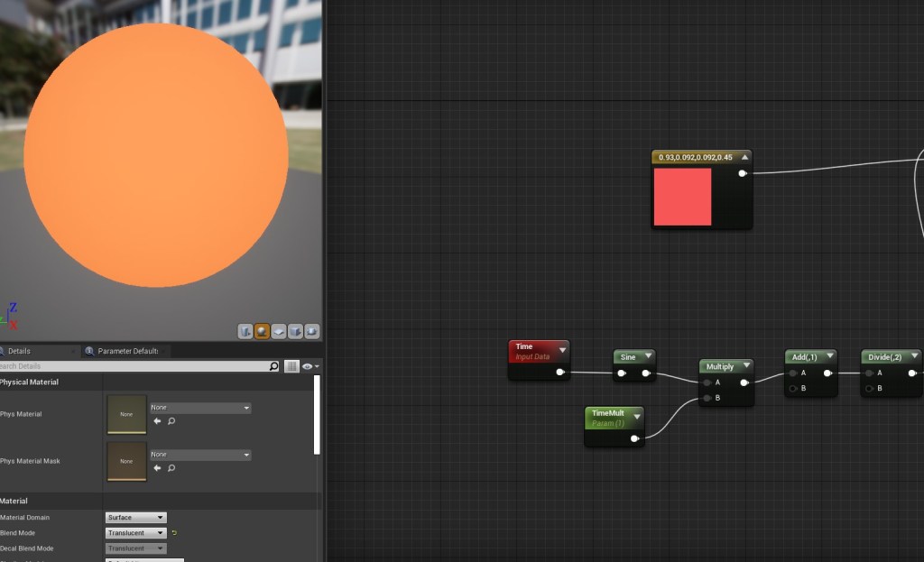The height and width of the screenshot is (562, 924).
Task: Click the custom preview mesh icon
Action: [312, 331]
